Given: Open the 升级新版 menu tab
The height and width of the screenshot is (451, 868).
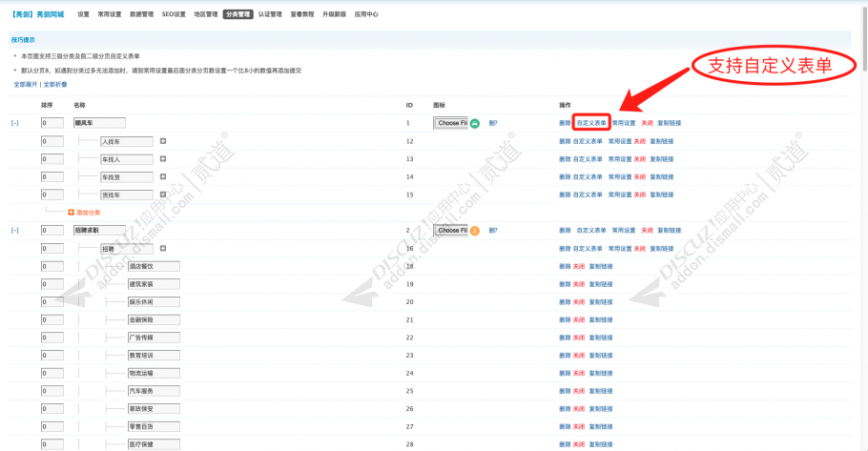Looking at the screenshot, I should click(x=335, y=14).
